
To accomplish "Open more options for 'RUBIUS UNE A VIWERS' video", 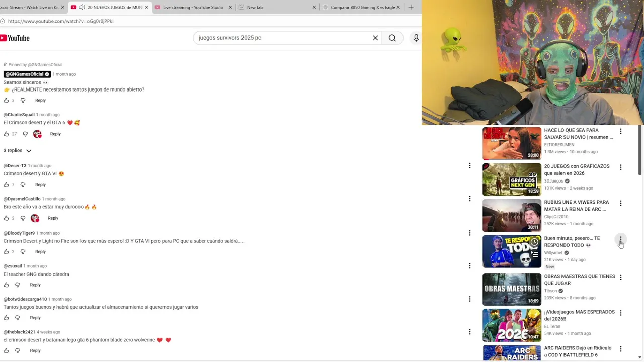I will coord(621,203).
